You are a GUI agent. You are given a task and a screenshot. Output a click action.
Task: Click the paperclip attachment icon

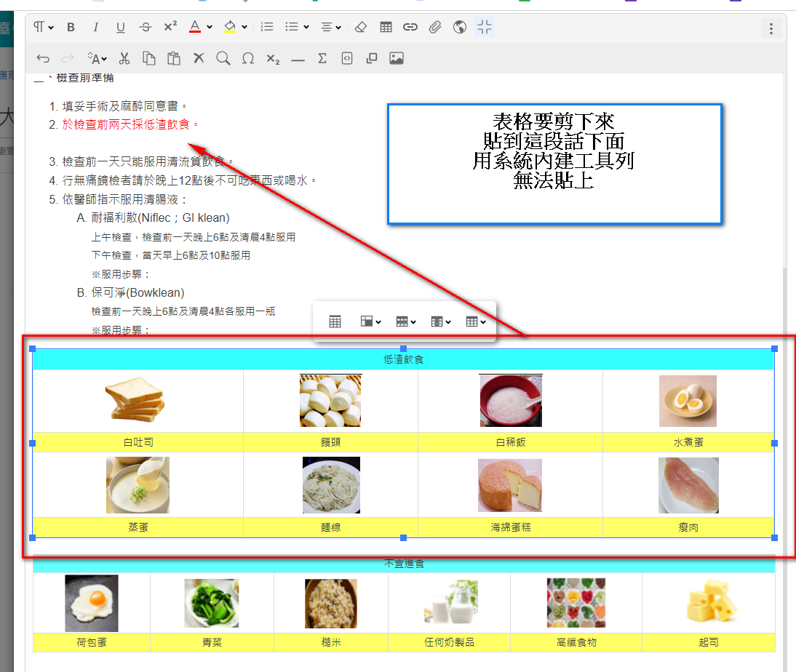[x=434, y=28]
